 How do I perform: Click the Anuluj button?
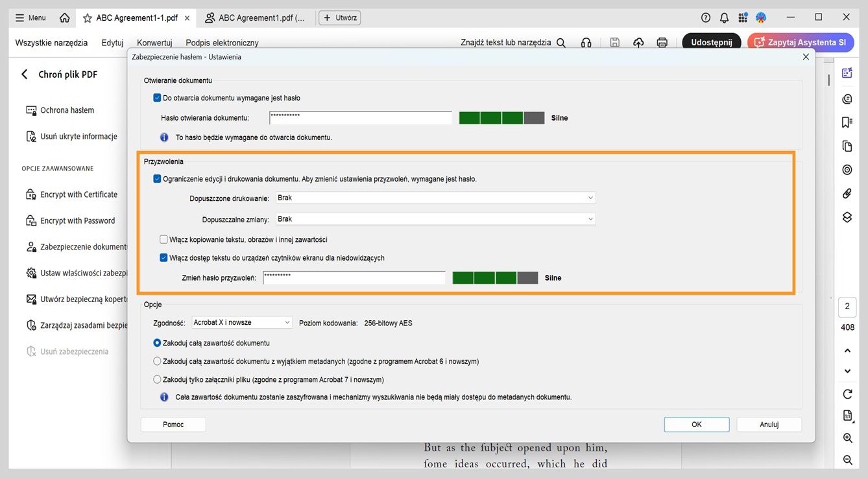tap(769, 425)
